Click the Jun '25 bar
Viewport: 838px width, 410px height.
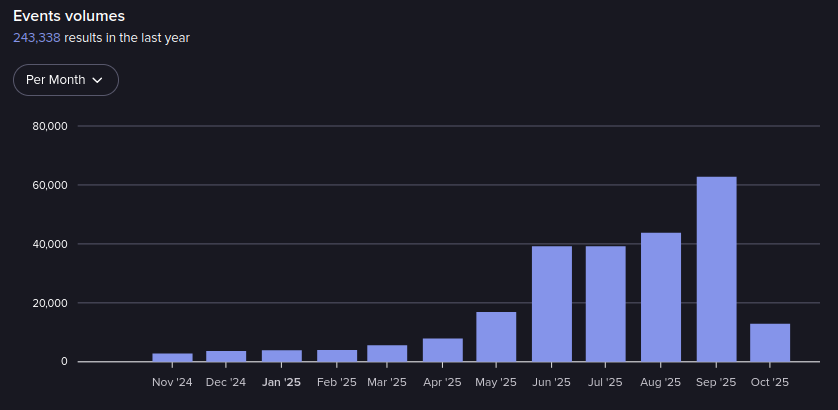(x=551, y=304)
